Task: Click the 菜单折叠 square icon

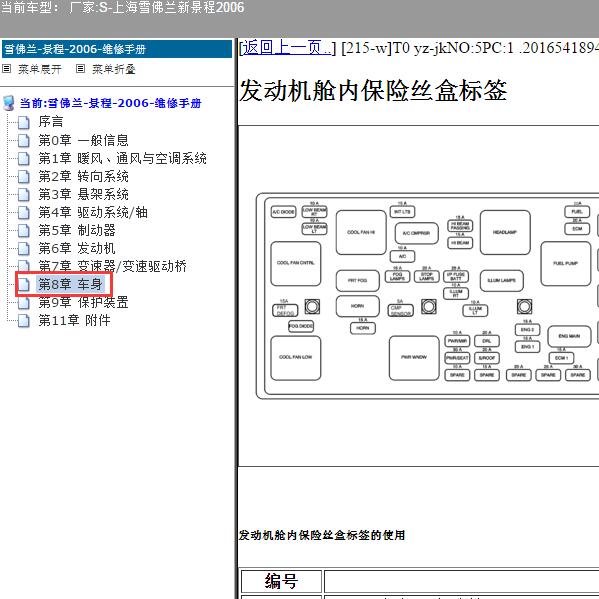Action: pyautogui.click(x=80, y=69)
